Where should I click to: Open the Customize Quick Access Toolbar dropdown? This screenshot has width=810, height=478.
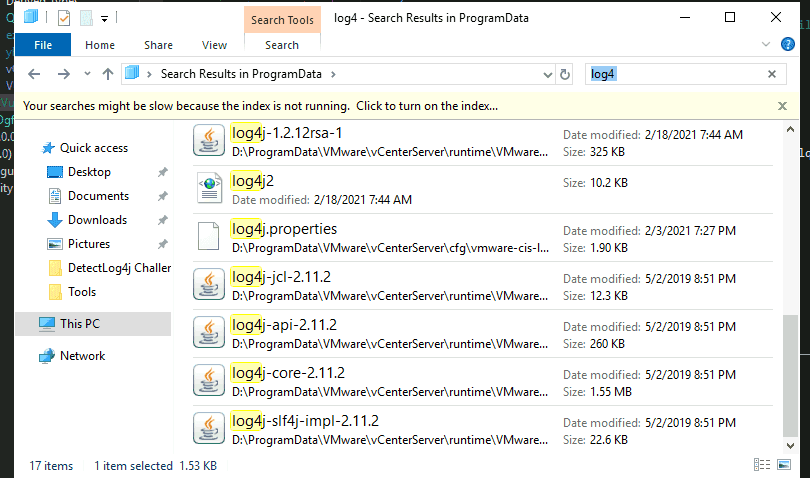104,19
